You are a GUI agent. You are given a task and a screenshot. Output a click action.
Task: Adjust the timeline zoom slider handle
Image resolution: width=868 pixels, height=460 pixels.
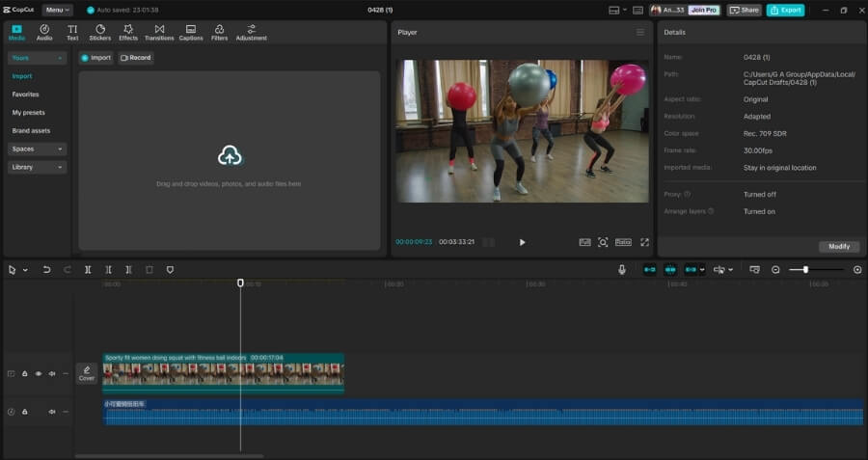pos(805,270)
